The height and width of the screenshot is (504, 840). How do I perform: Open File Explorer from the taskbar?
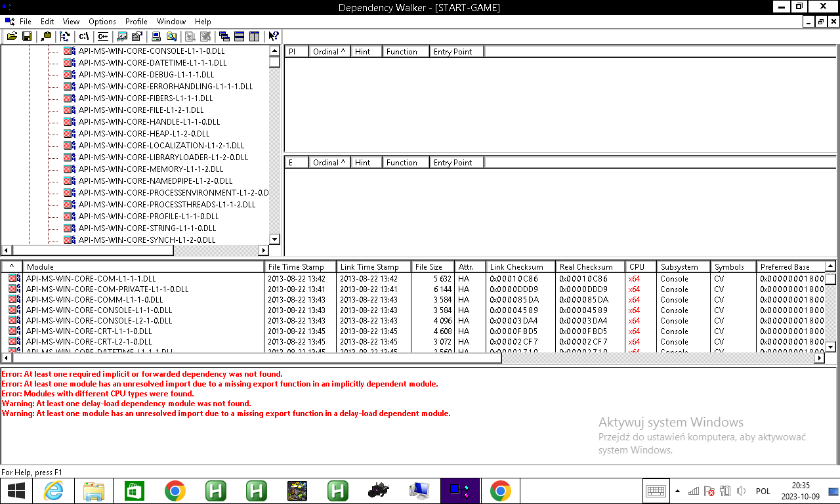[x=94, y=491]
